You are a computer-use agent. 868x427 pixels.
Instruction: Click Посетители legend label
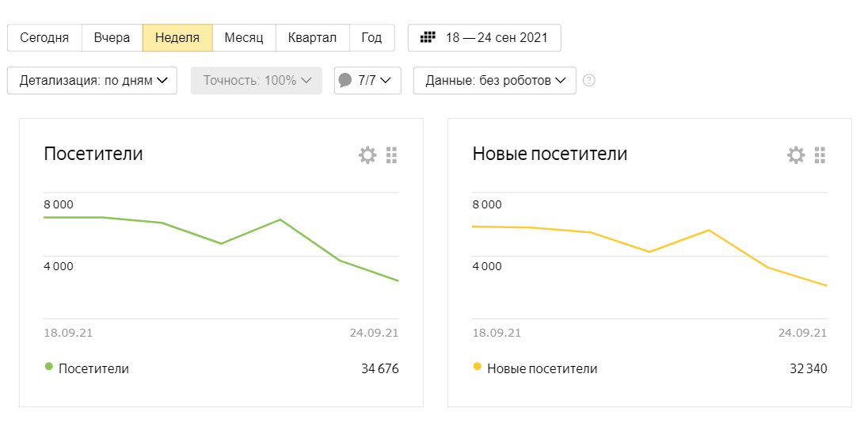pyautogui.click(x=93, y=369)
